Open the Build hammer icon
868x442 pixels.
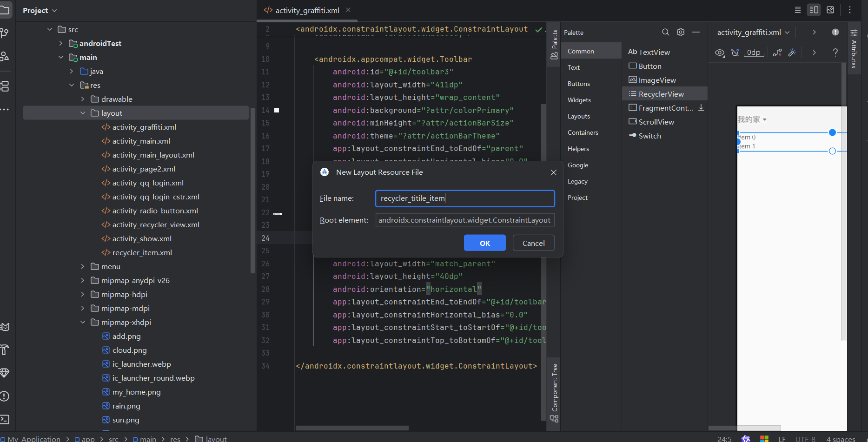click(5, 350)
